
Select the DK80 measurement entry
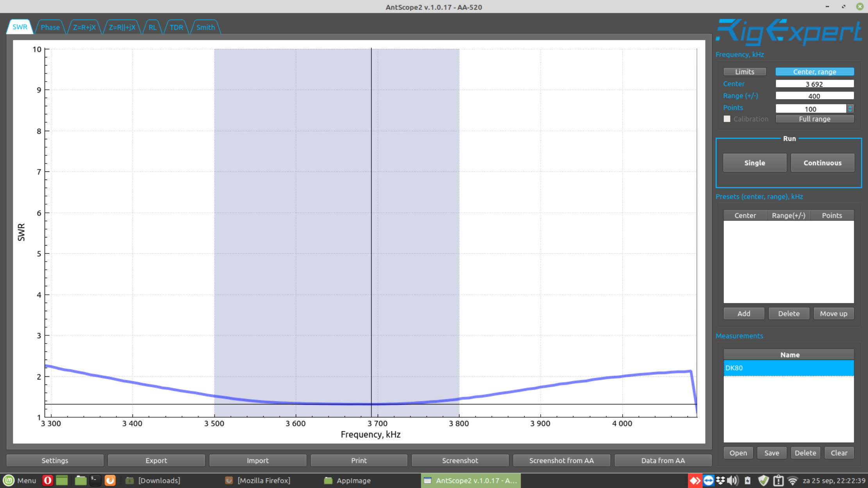pyautogui.click(x=788, y=368)
